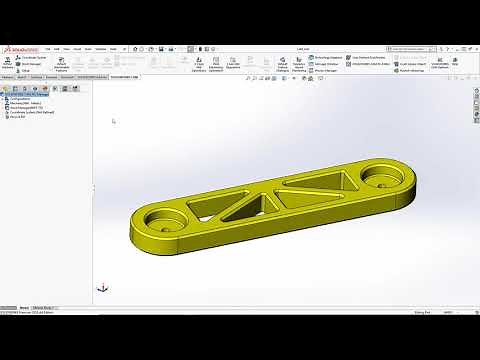Open Stock Manager in the ribbon
This screenshot has width=480, height=360.
(x=29, y=64)
